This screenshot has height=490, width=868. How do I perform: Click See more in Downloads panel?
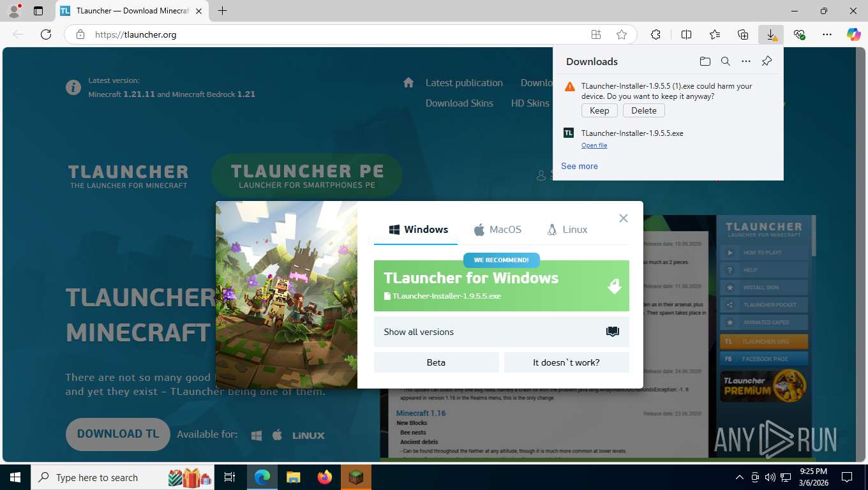(580, 166)
